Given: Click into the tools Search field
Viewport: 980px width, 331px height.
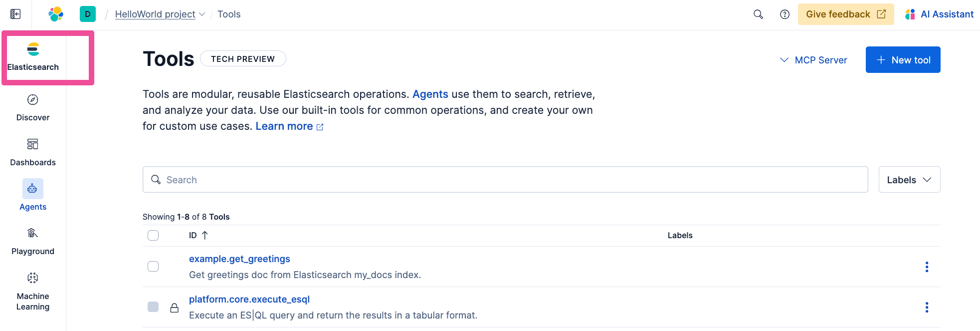Looking at the screenshot, I should (505, 180).
